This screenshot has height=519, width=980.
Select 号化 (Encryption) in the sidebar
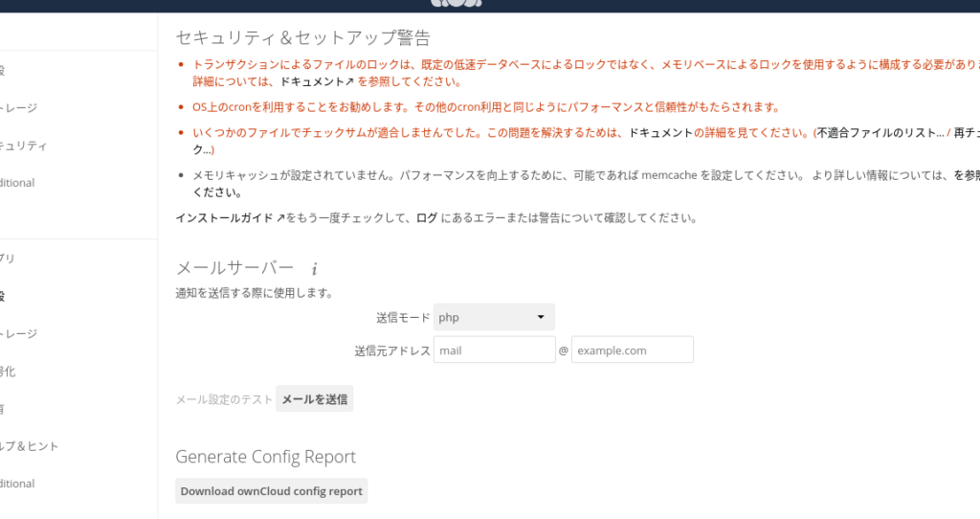[x=8, y=372]
